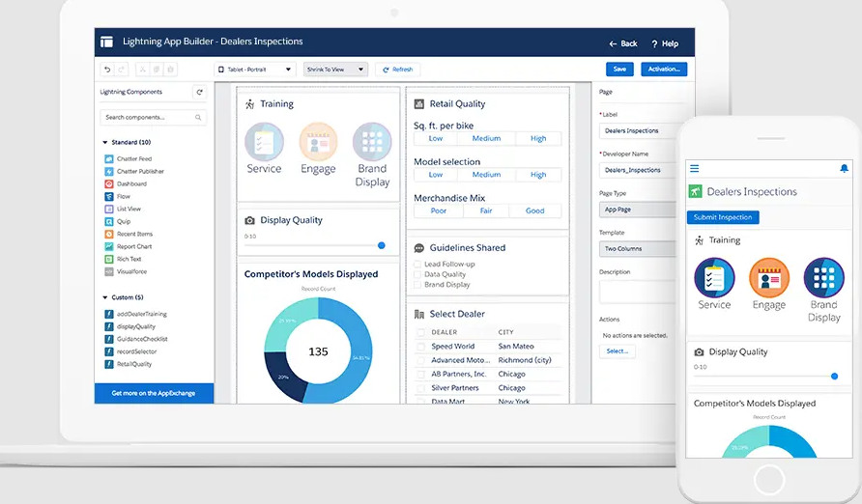Select the Flow component
Screen dimensions: 862x504
pyautogui.click(x=118, y=197)
